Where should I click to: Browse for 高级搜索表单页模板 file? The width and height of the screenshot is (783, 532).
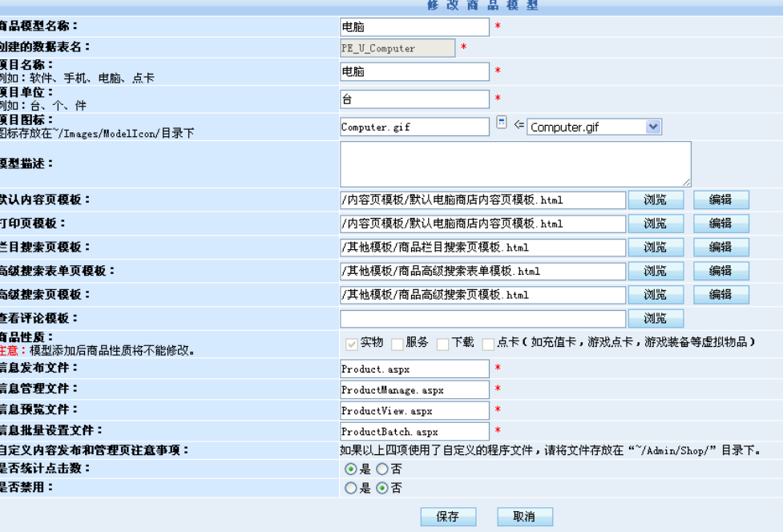click(656, 271)
